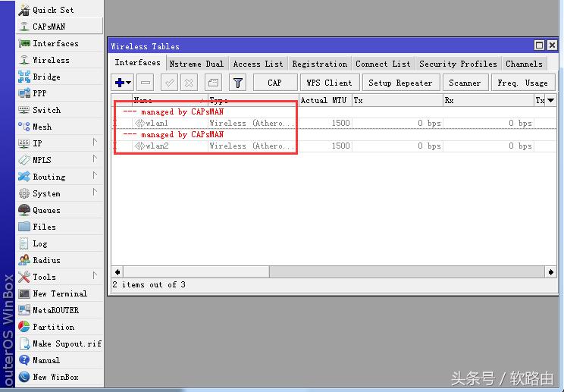Launch New Terminal from sidebar

(x=59, y=293)
